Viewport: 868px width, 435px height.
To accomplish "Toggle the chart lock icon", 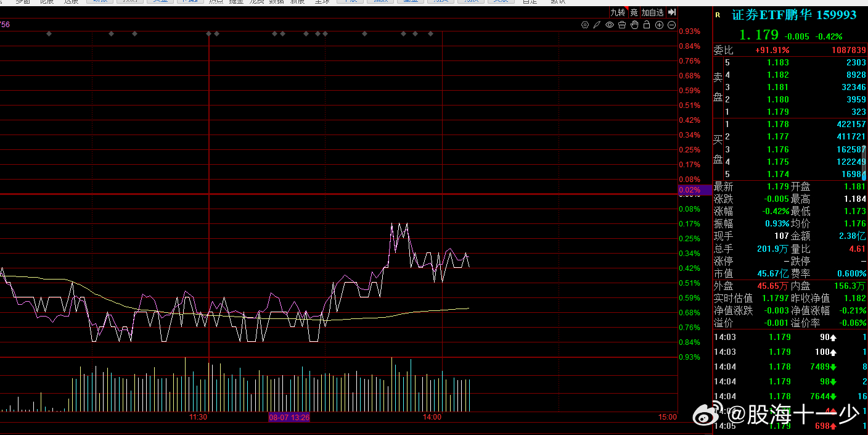I will pos(646,25).
